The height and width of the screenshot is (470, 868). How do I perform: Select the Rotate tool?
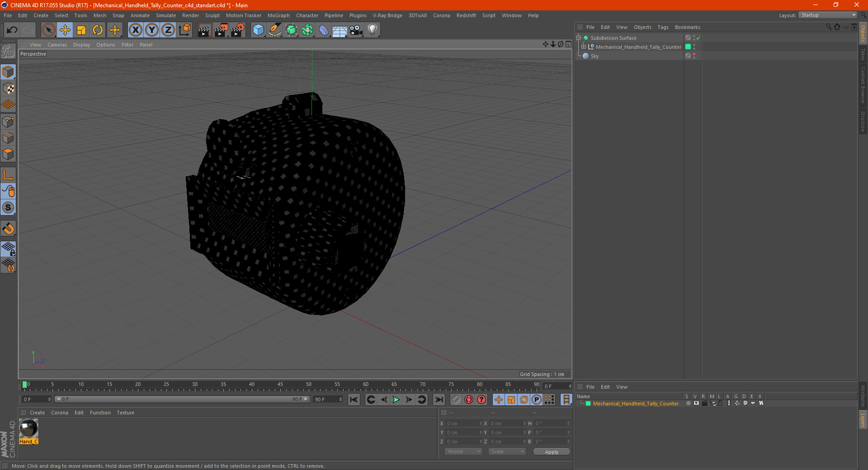pyautogui.click(x=98, y=30)
